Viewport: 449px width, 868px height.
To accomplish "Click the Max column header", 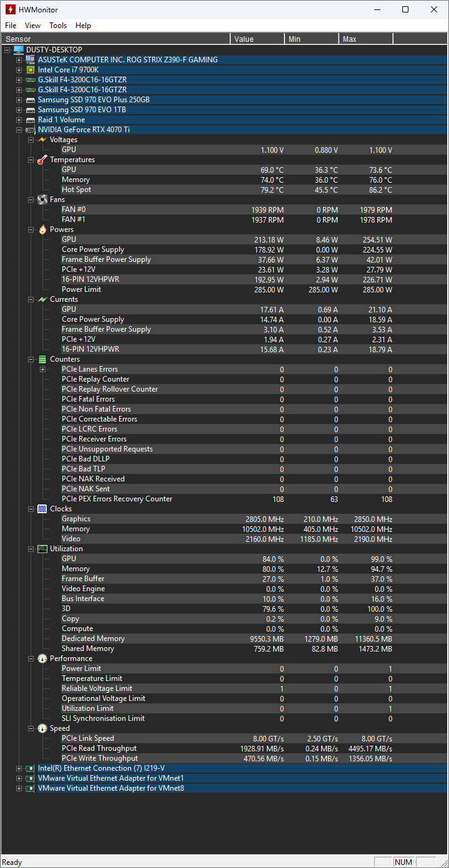I will pos(366,39).
